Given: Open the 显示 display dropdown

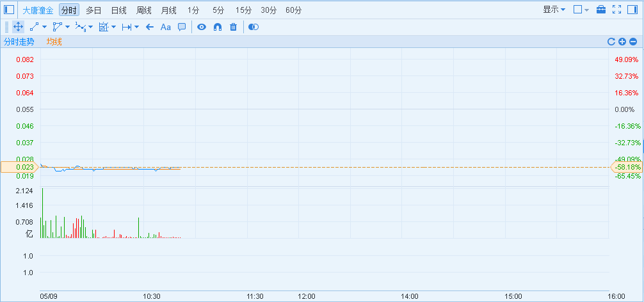Looking at the screenshot, I should 554,10.
